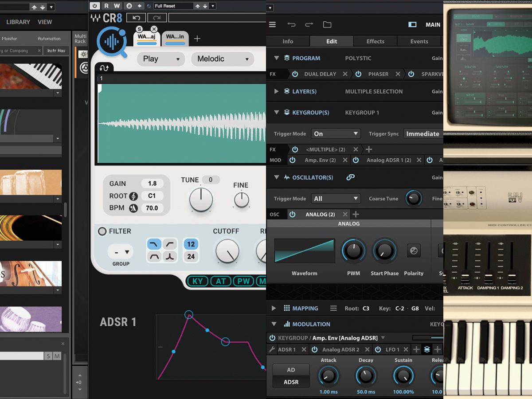Open the LIBRARY menu
Screen dimensions: 532x399
point(18,22)
